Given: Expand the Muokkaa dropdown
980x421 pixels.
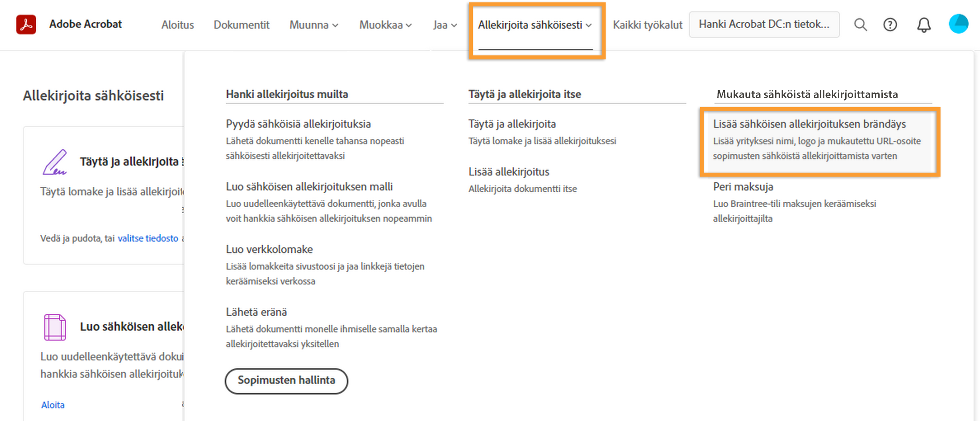Looking at the screenshot, I should (385, 25).
